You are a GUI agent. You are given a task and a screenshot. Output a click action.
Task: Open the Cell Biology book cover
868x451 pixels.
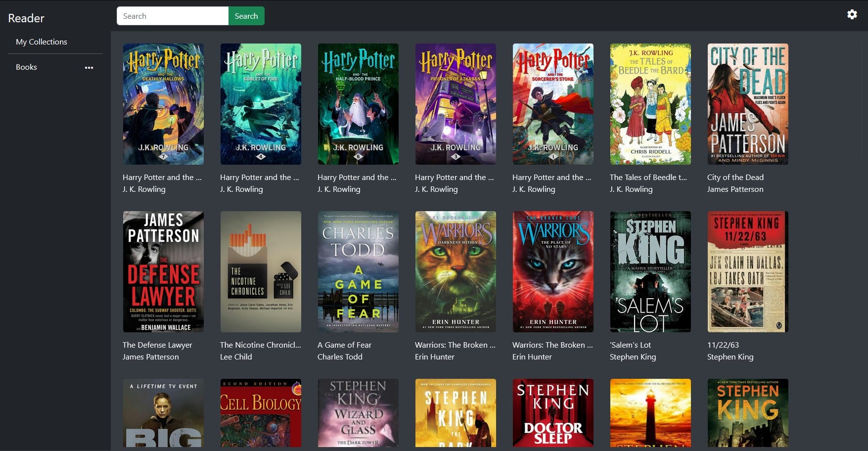pyautogui.click(x=261, y=413)
